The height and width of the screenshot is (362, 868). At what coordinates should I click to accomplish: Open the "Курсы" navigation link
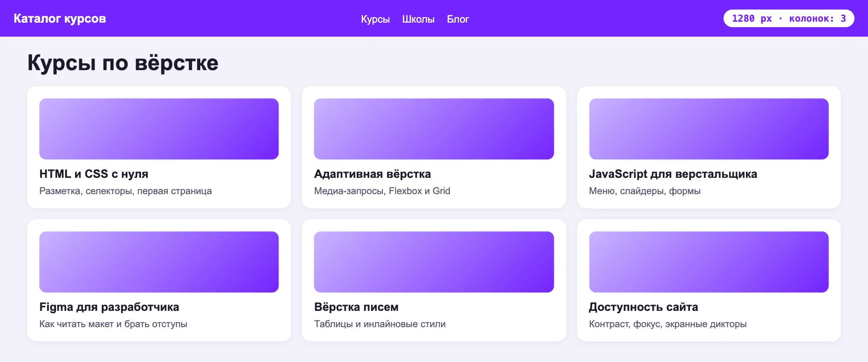(375, 19)
